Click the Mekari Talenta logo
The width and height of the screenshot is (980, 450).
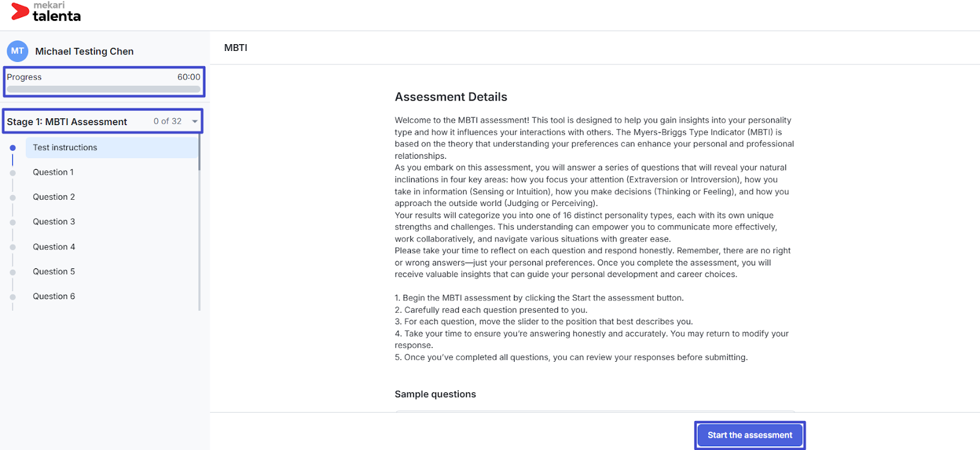(46, 12)
